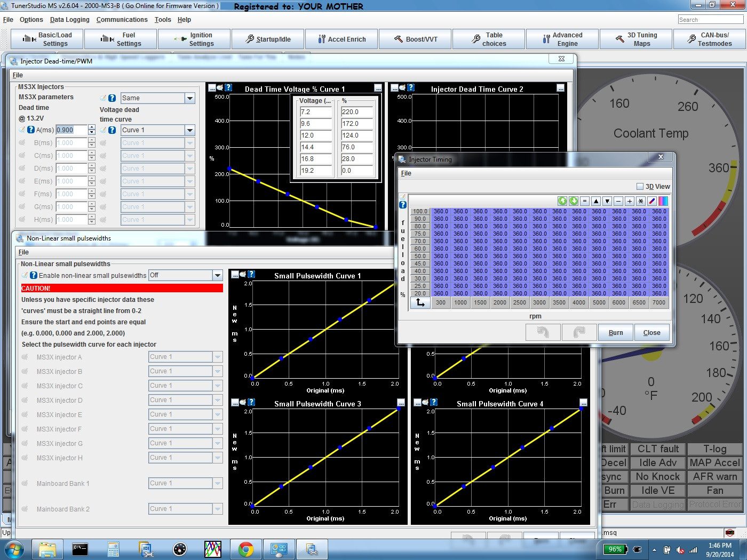The image size is (747, 560).
Task: Click the plus increment icon in table toolbar
Action: (630, 201)
